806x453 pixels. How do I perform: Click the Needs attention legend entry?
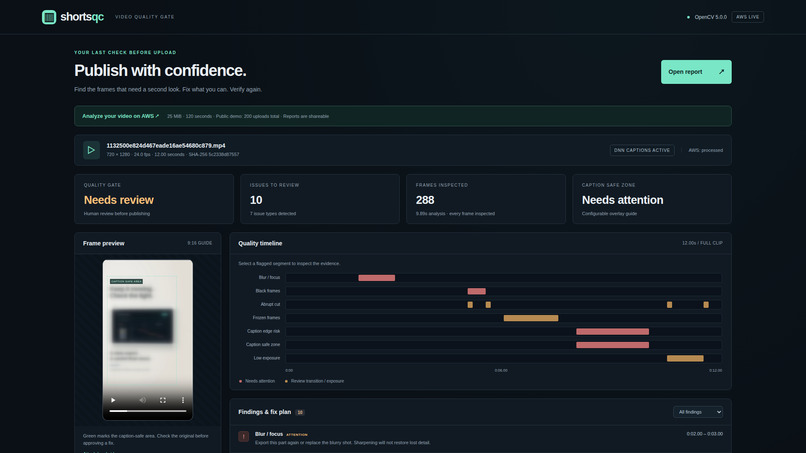point(257,381)
